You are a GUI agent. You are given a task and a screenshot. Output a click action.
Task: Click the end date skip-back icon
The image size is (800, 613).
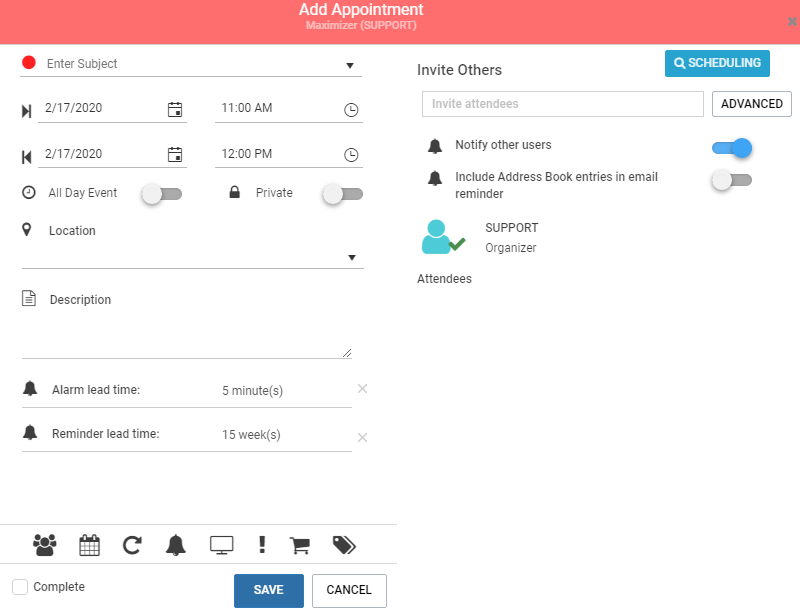(27, 157)
